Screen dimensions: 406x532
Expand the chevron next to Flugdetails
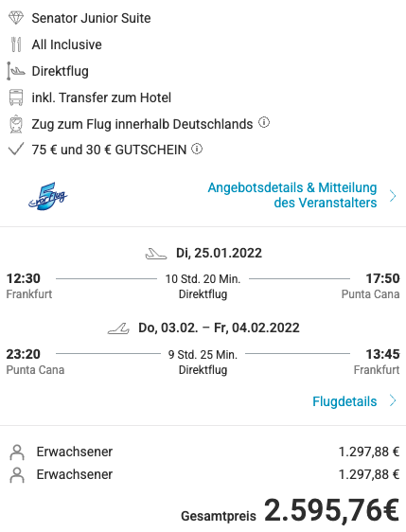(x=393, y=400)
